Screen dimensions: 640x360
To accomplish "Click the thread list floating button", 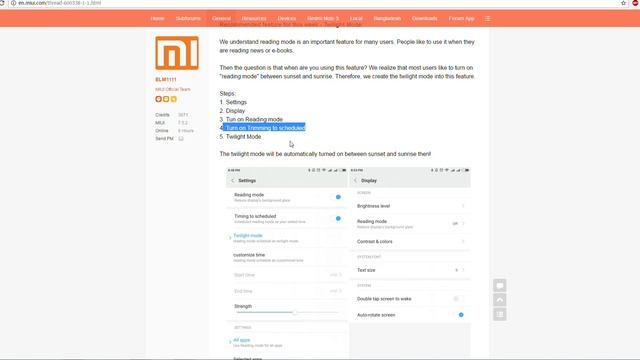I will [x=500, y=314].
